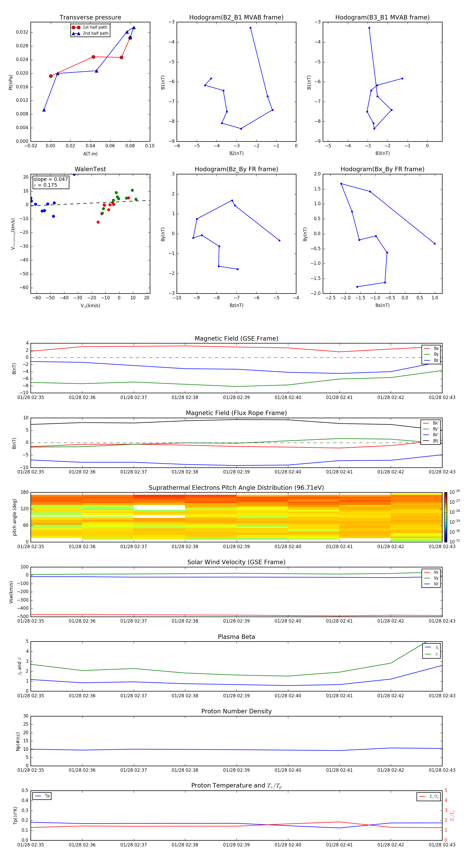473x868 pixels.
Task: Click 'Bx(nT)' x-axis label
Action: pos(382,305)
